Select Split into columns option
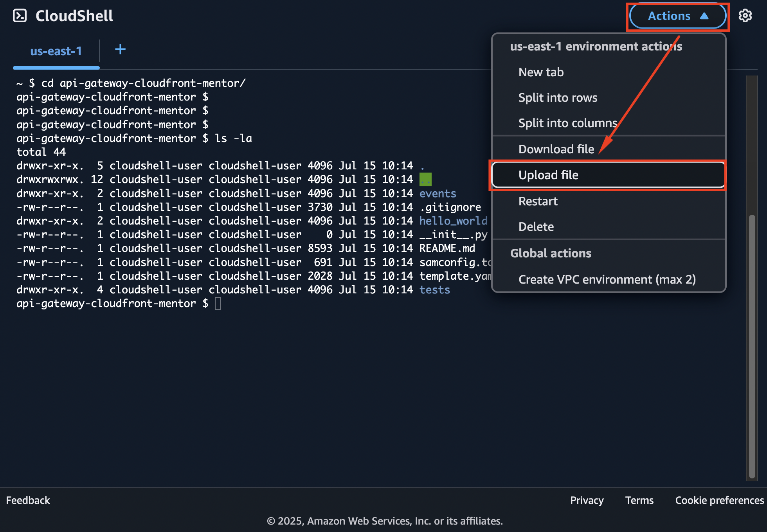This screenshot has width=767, height=532. pos(567,123)
